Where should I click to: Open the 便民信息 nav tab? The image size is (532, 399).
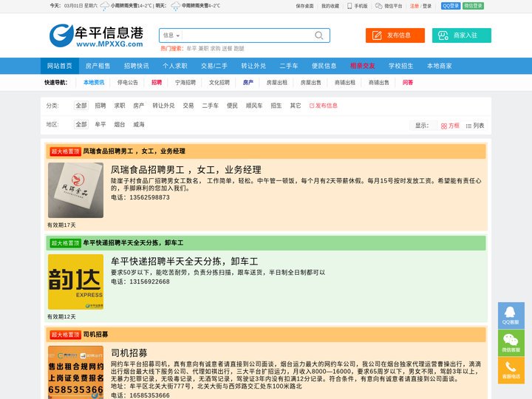(x=324, y=66)
